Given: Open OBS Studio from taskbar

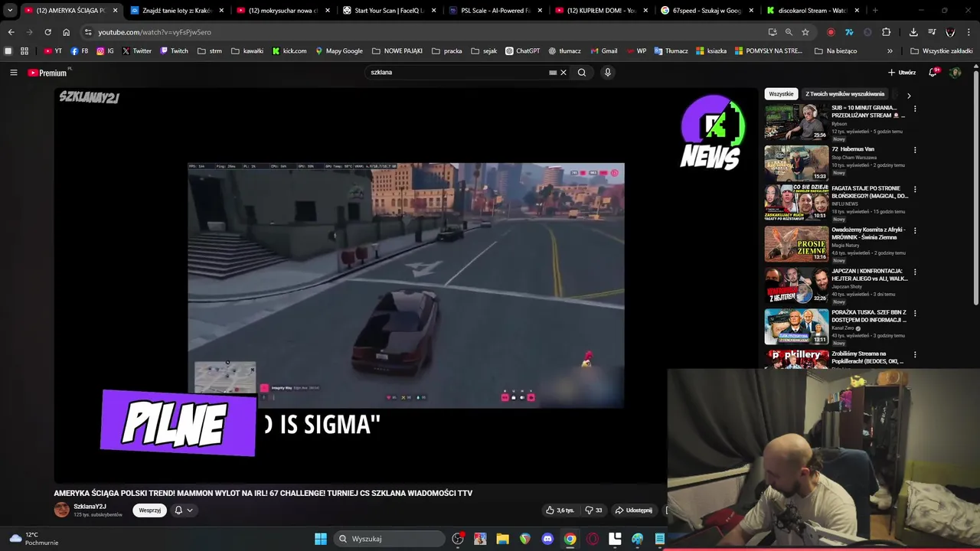Looking at the screenshot, I should click(x=458, y=539).
